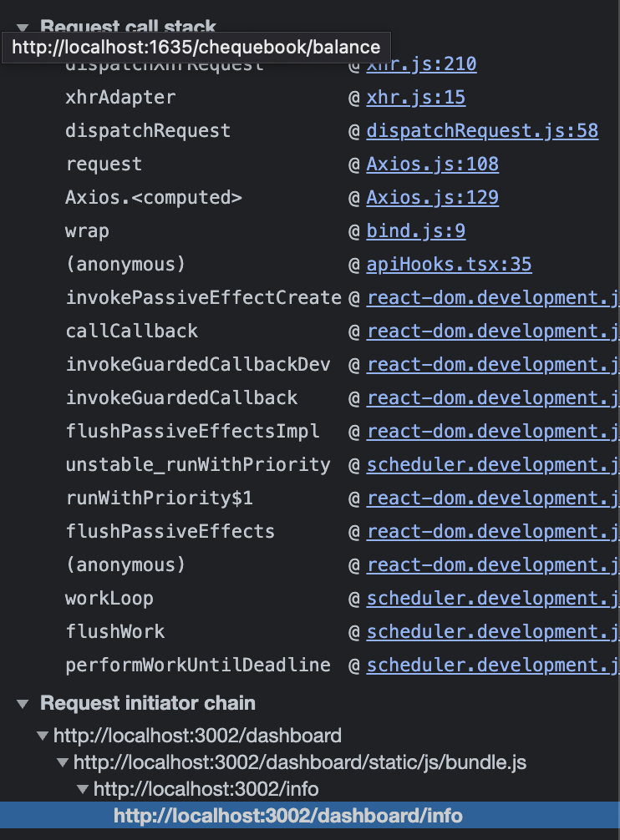Click the unstable_runWithPriority function name
Viewport: 620px width, 840px height.
[198, 464]
